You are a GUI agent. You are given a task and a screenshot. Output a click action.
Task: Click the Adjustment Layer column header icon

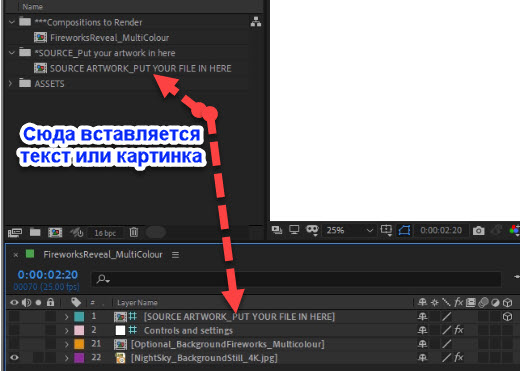pos(495,302)
